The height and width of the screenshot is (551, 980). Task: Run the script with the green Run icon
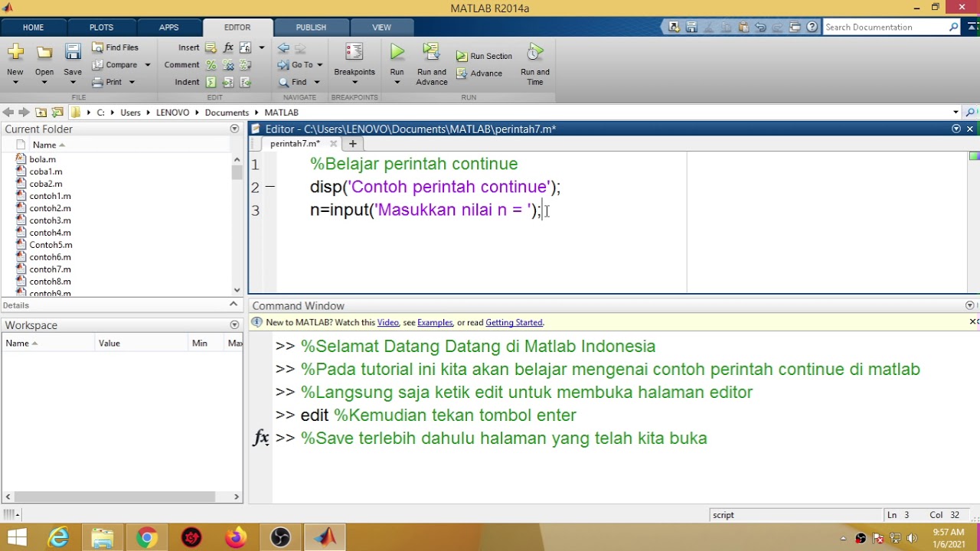[x=397, y=52]
